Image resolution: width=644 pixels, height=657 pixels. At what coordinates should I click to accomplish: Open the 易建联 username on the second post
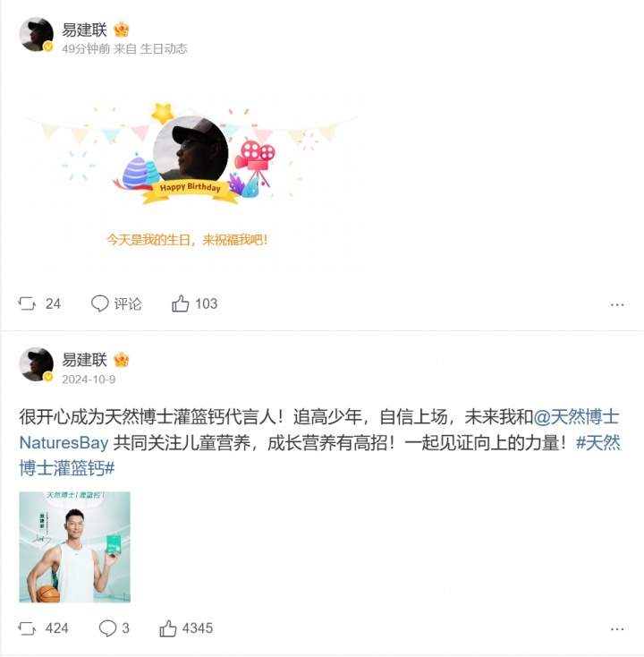point(84,360)
